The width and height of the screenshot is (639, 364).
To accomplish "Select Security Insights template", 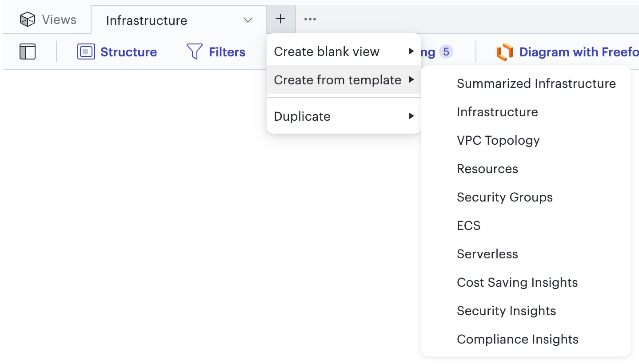I will [526, 311].
